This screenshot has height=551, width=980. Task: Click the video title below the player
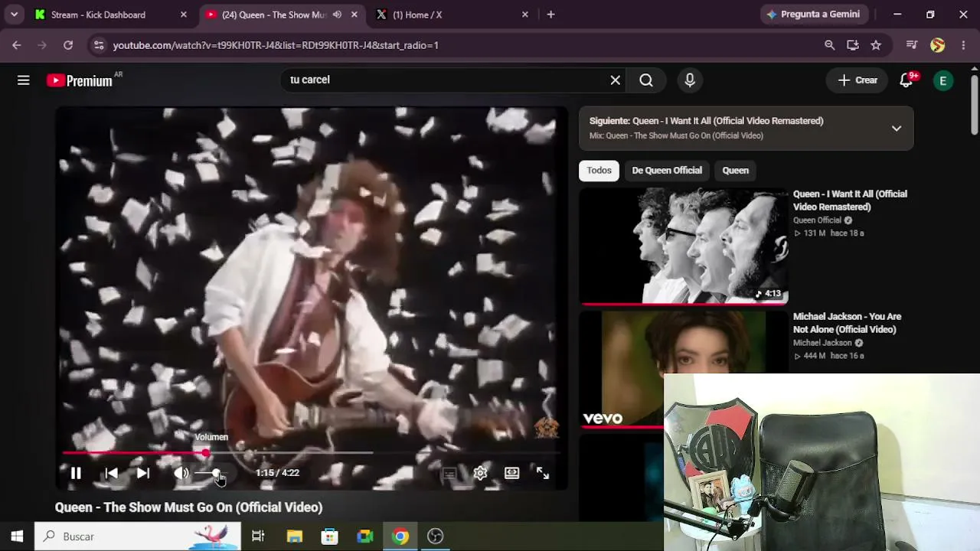click(188, 507)
